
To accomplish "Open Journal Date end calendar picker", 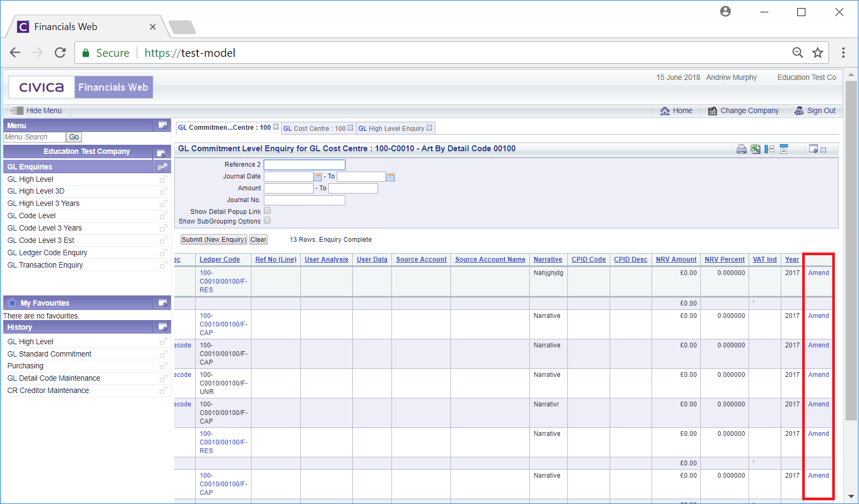I will coord(390,177).
